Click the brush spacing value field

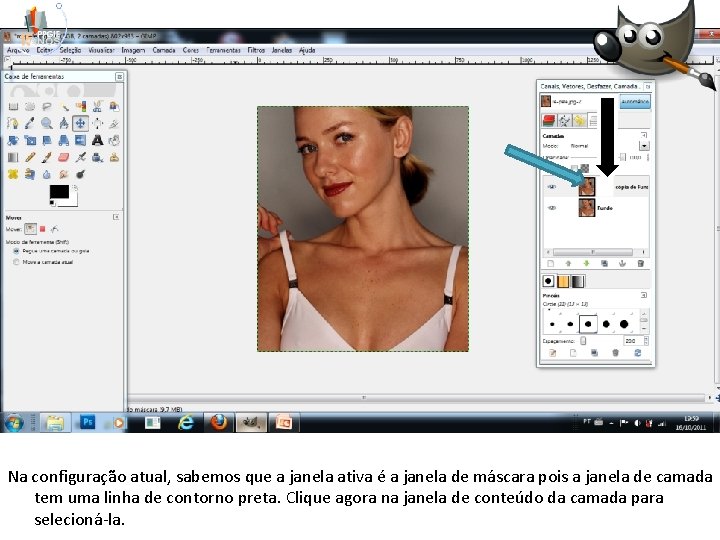click(x=633, y=341)
